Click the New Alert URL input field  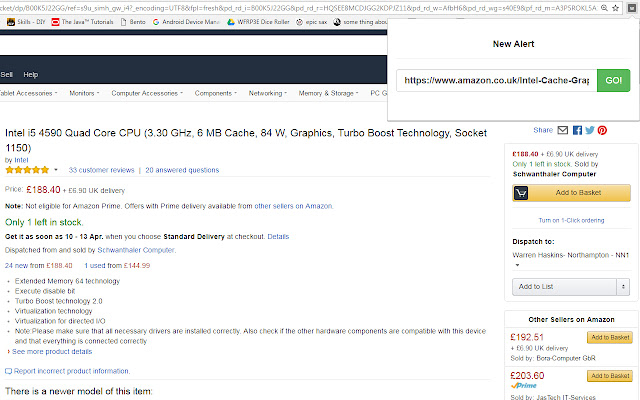[x=496, y=80]
